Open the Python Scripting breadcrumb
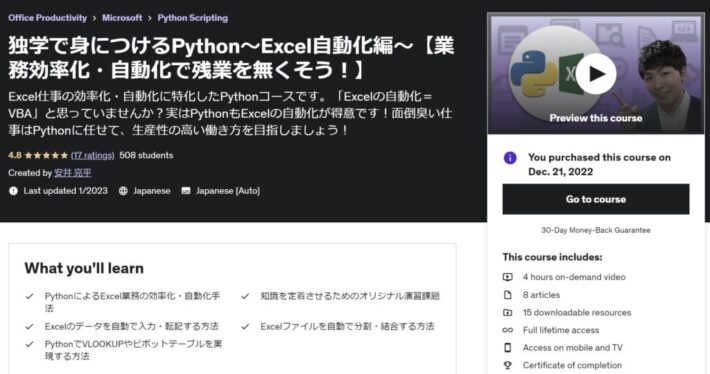 click(x=192, y=18)
